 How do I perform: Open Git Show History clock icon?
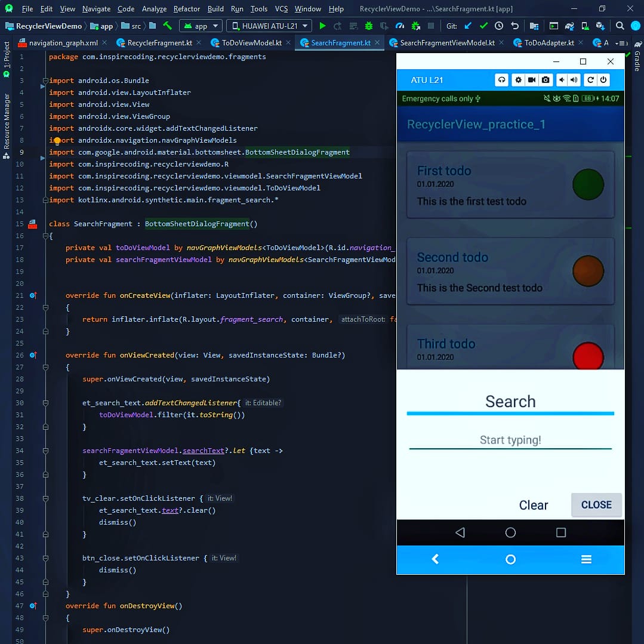(x=498, y=26)
